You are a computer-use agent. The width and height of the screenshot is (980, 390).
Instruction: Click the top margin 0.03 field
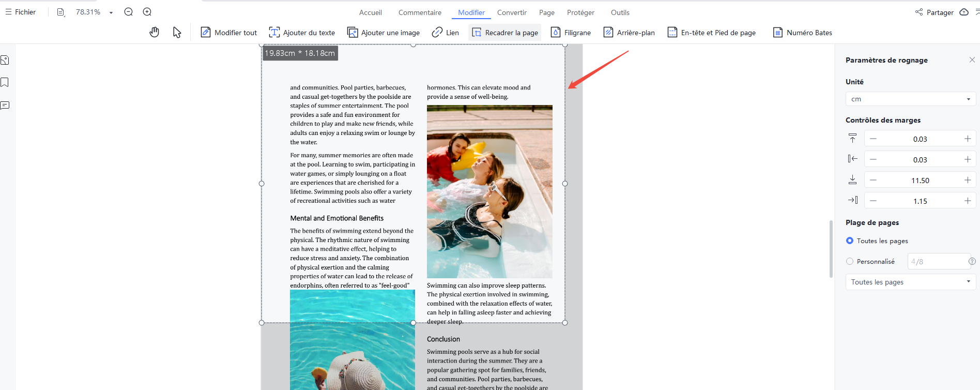coord(920,139)
